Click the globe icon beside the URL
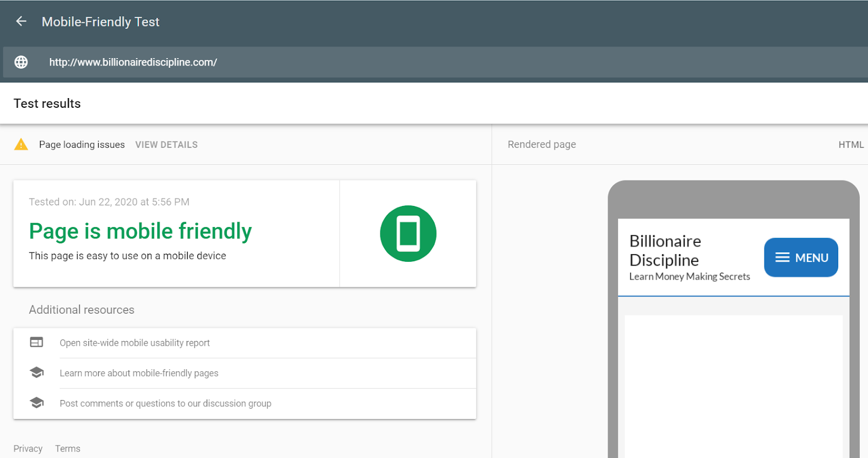868x458 pixels. tap(21, 62)
